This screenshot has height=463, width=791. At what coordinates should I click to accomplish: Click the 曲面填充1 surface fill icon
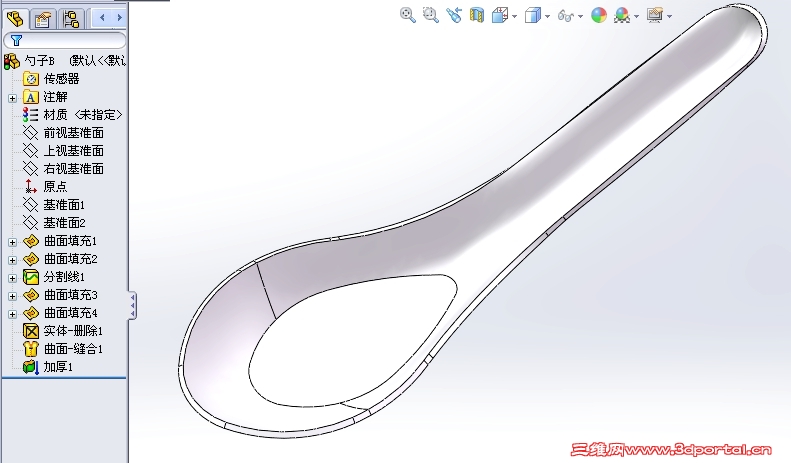click(x=31, y=241)
